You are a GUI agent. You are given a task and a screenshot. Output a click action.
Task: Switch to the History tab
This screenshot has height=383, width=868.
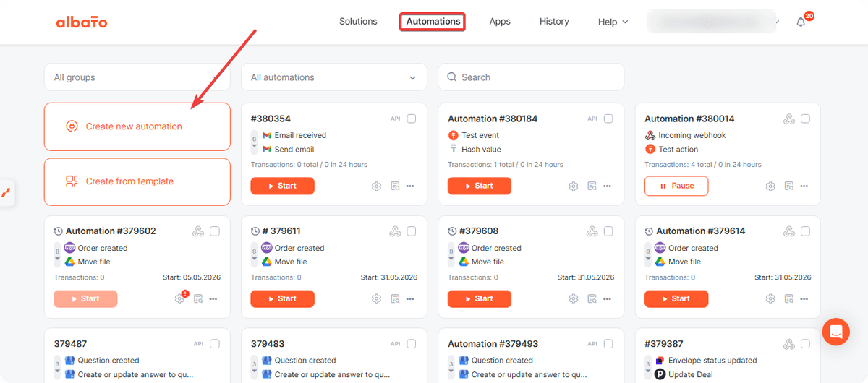click(x=554, y=22)
